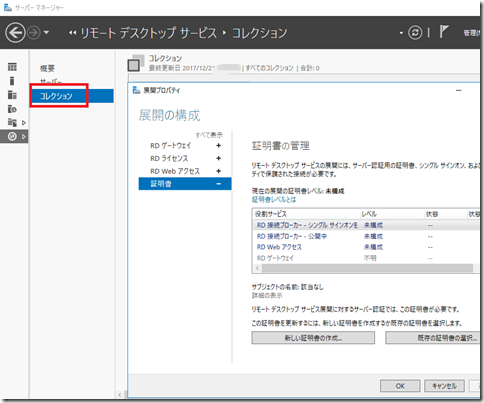Image resolution: width=484 pixels, height=403 pixels.
Task: Select RD Web アクセス table row
Action: click(x=366, y=247)
